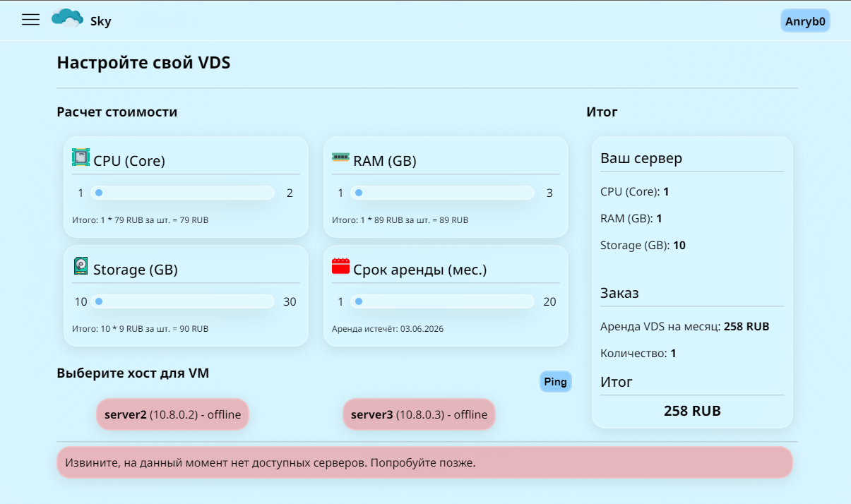The height and width of the screenshot is (504, 851).
Task: Click the 'CPU (Core): 1' summary line
Action: tap(635, 192)
